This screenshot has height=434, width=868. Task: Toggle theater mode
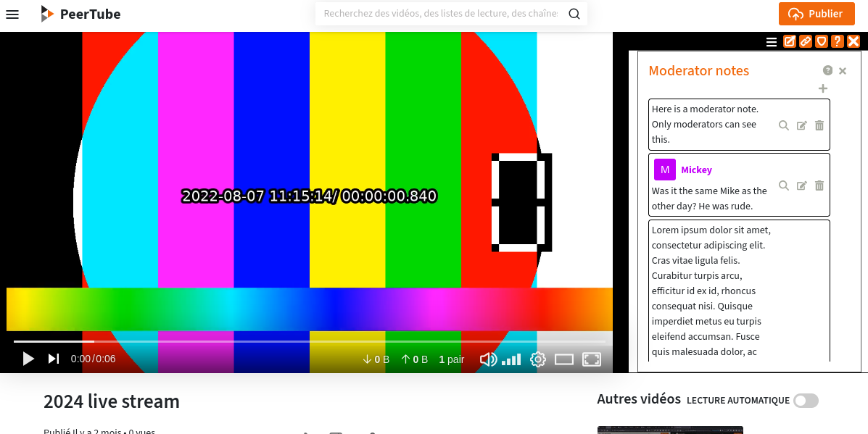(x=563, y=359)
